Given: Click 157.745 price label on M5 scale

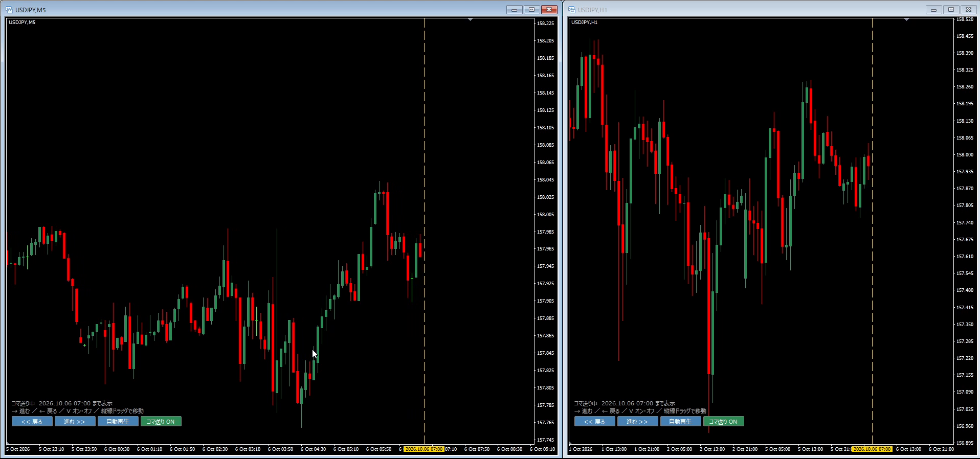Looking at the screenshot, I should pyautogui.click(x=545, y=440).
